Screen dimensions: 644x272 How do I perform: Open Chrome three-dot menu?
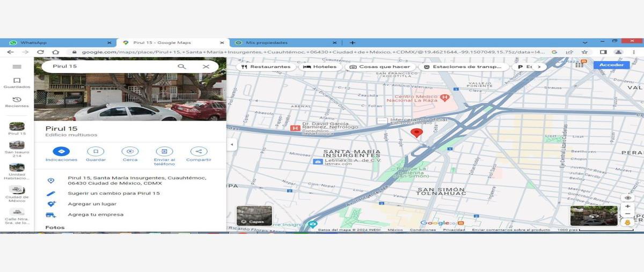pyautogui.click(x=634, y=52)
